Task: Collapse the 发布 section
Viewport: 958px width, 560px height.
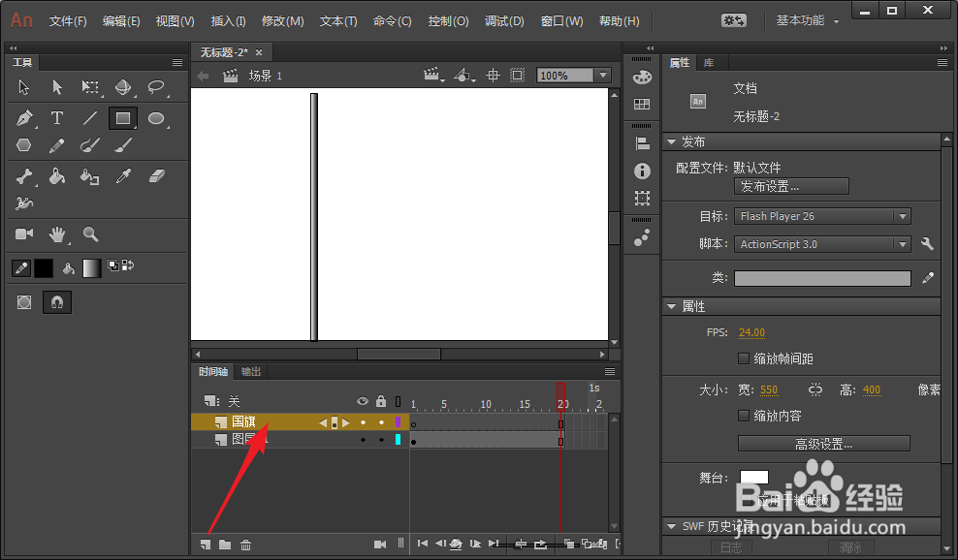Action: (671, 141)
